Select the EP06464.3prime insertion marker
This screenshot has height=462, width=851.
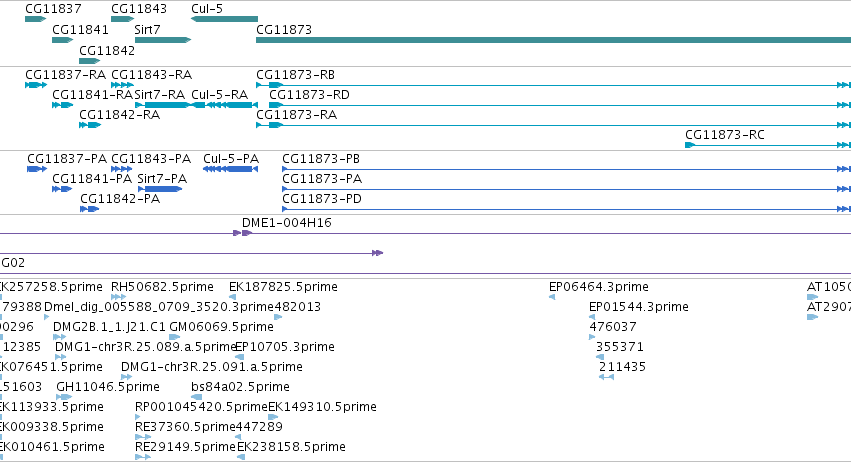point(552,297)
